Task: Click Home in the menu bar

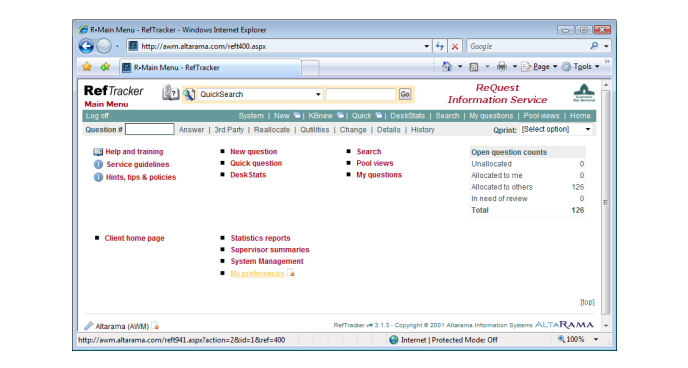Action: point(580,116)
